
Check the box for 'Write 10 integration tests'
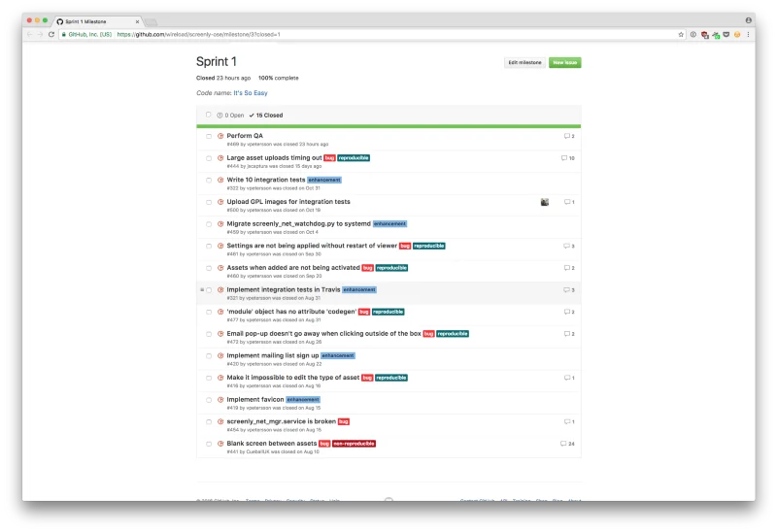coord(209,181)
